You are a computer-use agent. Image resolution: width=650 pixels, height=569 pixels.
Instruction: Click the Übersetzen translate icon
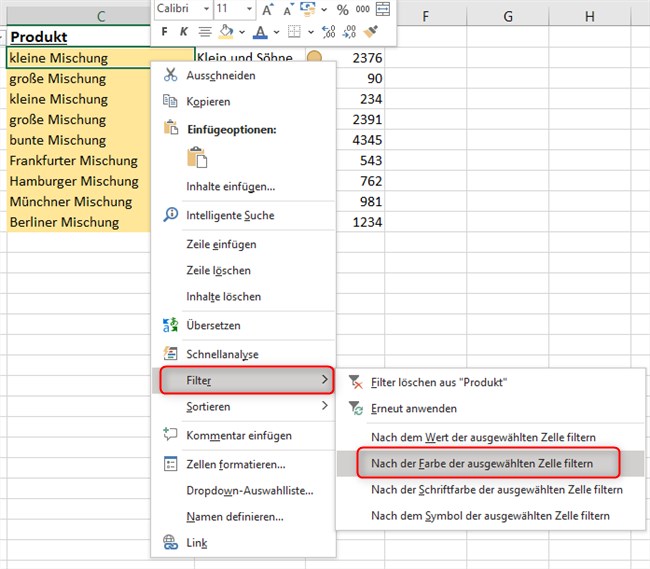(x=170, y=325)
